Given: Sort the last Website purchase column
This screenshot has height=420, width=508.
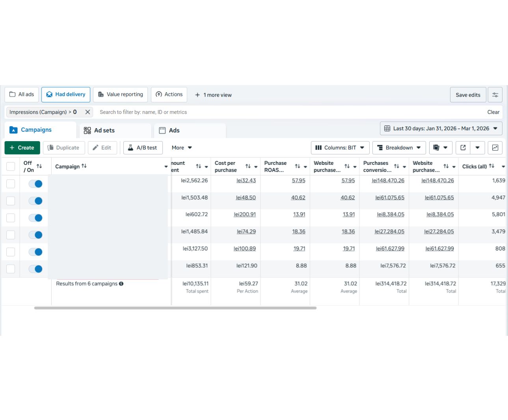Looking at the screenshot, I should pyautogui.click(x=446, y=166).
